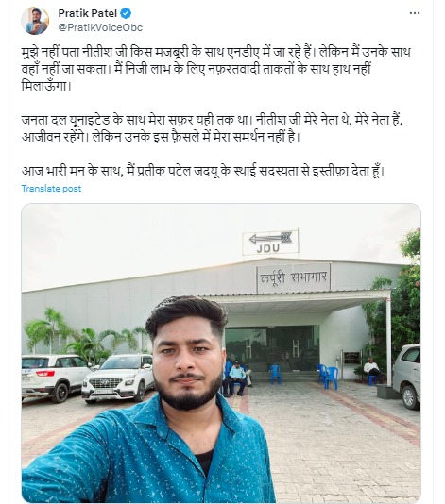Click the paragraph starting जनता दल यूनाइटेड
The image size is (445, 504).
point(212,128)
